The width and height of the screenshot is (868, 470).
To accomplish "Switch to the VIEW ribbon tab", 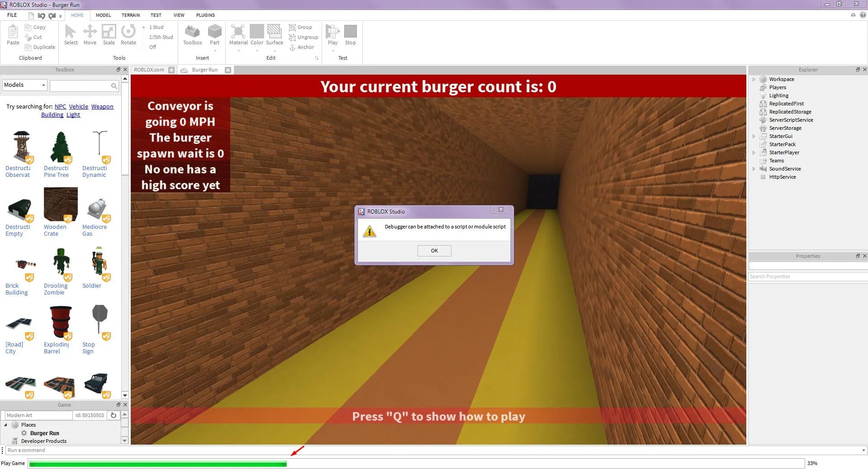I will [179, 15].
